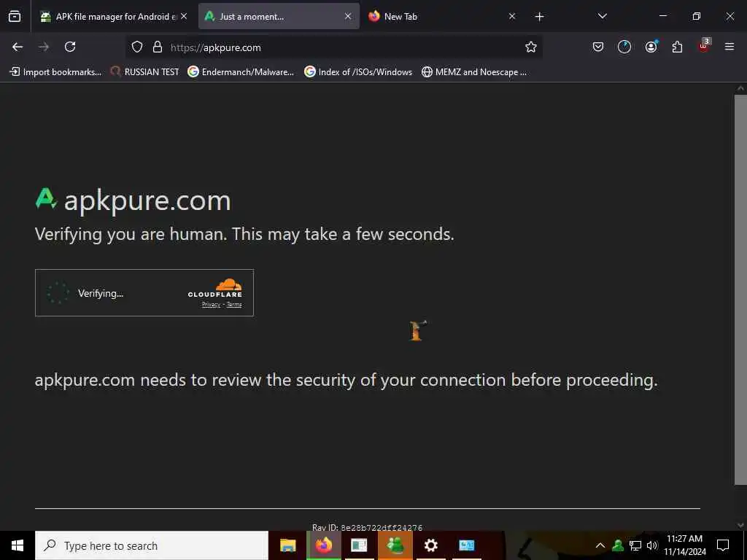Show hidden system tray icons
This screenshot has height=560, width=747.
pos(600,545)
